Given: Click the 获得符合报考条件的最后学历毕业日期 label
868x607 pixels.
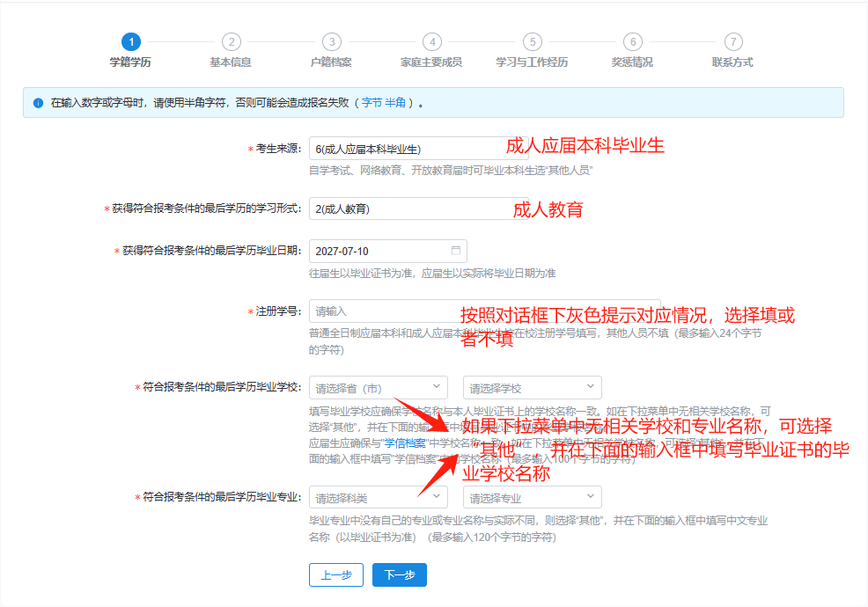Looking at the screenshot, I should point(211,251).
